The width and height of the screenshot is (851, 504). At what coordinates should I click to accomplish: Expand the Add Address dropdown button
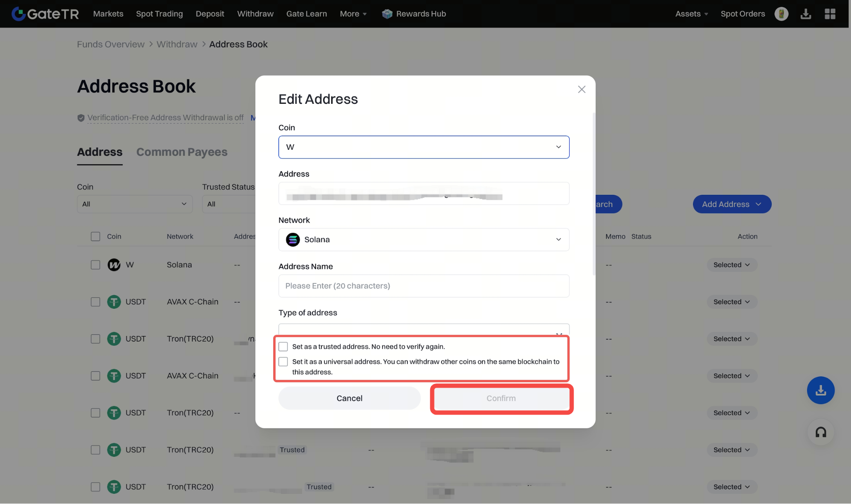(x=732, y=204)
